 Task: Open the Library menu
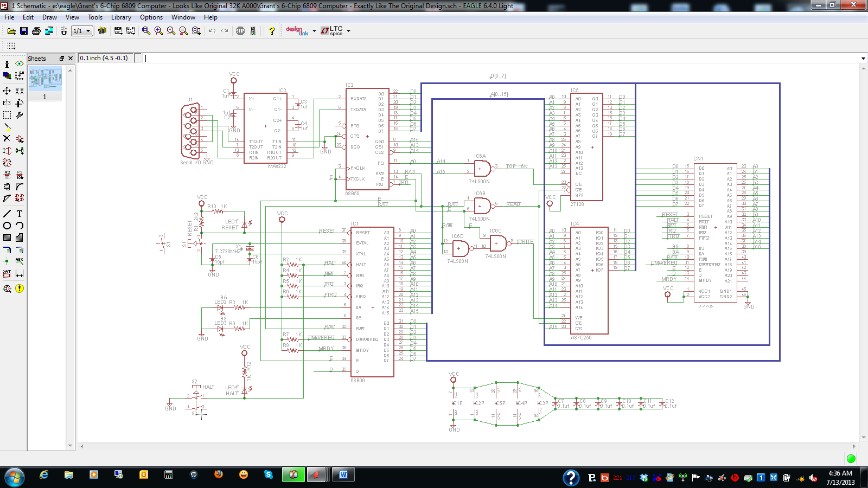121,17
